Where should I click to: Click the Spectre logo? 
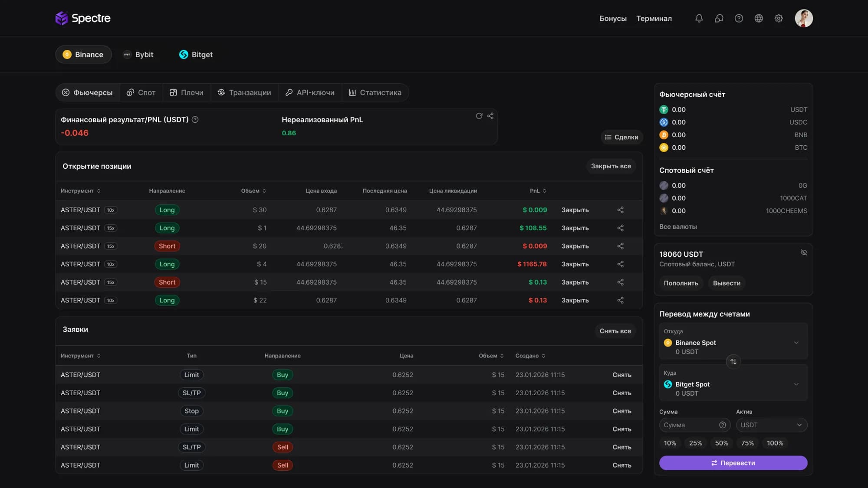(x=83, y=18)
